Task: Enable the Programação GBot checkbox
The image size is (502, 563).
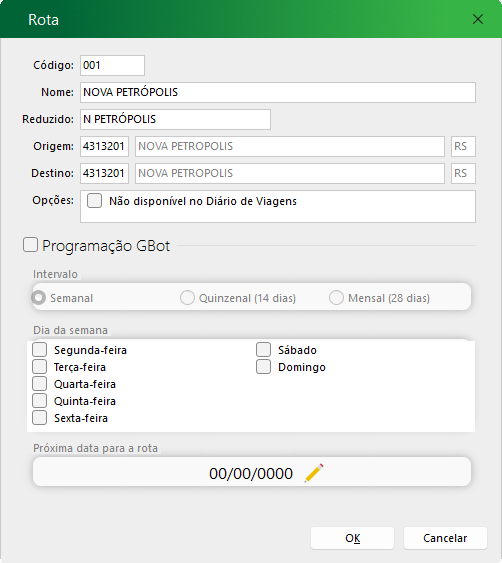Action: [x=31, y=245]
